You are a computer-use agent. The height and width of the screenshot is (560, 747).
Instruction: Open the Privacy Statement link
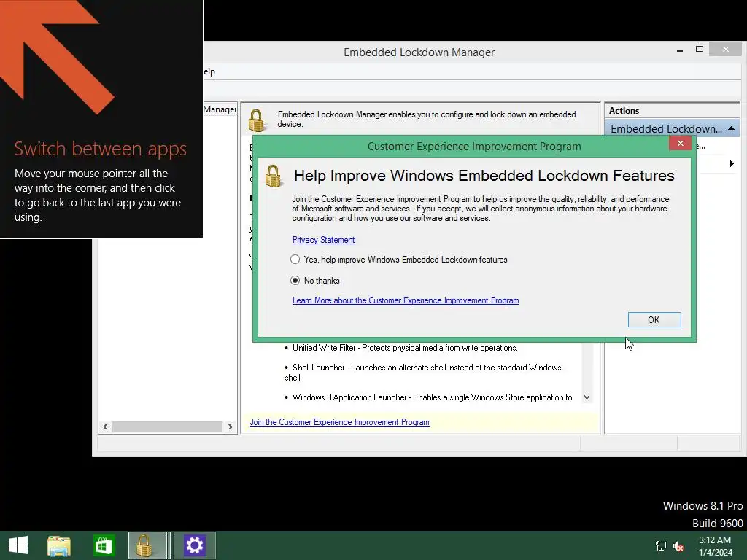[323, 240]
